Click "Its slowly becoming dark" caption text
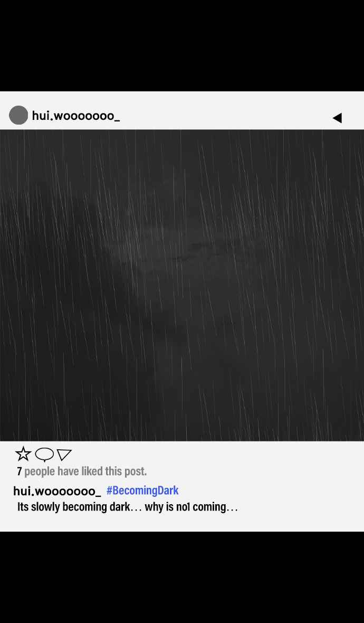This screenshot has width=364, height=623. click(73, 507)
